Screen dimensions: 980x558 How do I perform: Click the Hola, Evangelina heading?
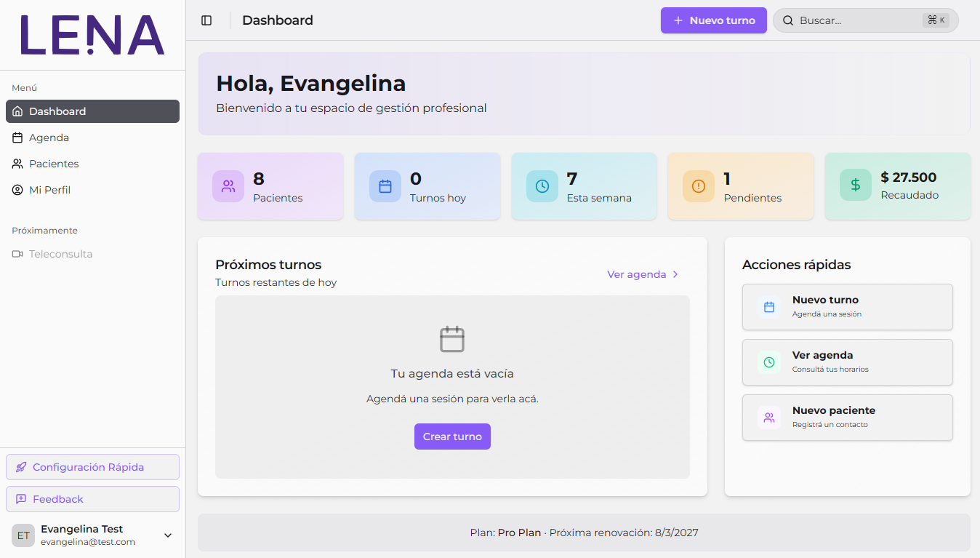tap(311, 84)
